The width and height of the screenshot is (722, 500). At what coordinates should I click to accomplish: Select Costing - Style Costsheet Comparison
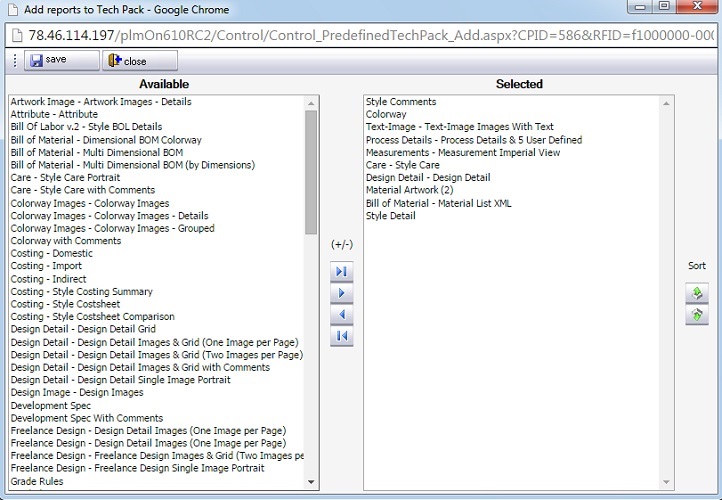(x=93, y=316)
